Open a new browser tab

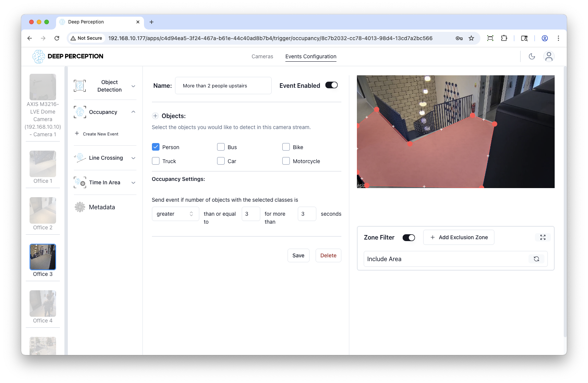(152, 22)
